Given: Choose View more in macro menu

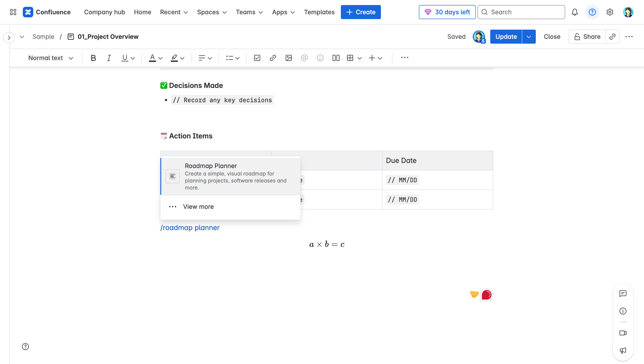Looking at the screenshot, I should coord(198,207).
